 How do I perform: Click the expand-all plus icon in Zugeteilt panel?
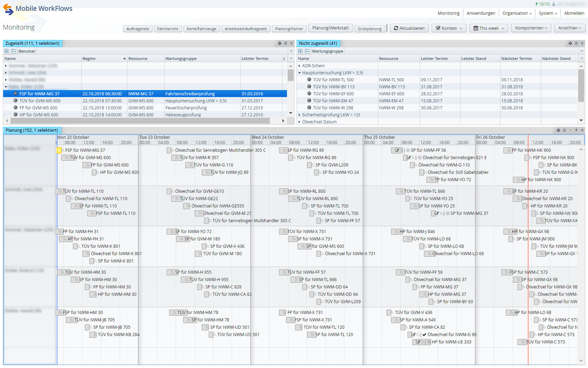pos(7,51)
